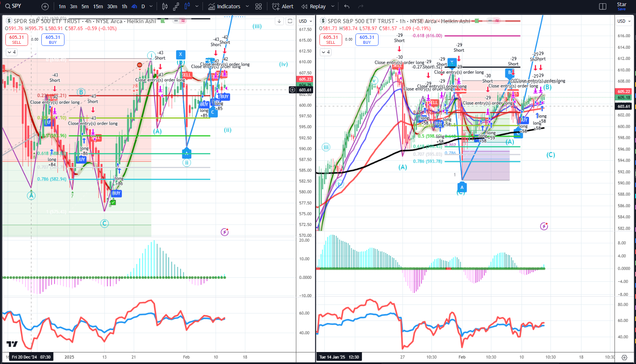The height and width of the screenshot is (364, 636).
Task: Click the 4h chart maximize pane icon
Action: (x=290, y=21)
